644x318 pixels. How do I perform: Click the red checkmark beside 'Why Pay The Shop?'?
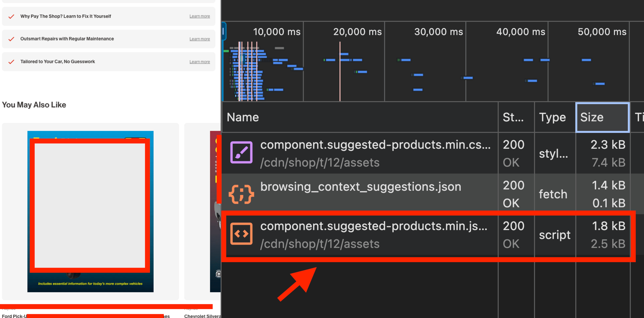pyautogui.click(x=11, y=16)
